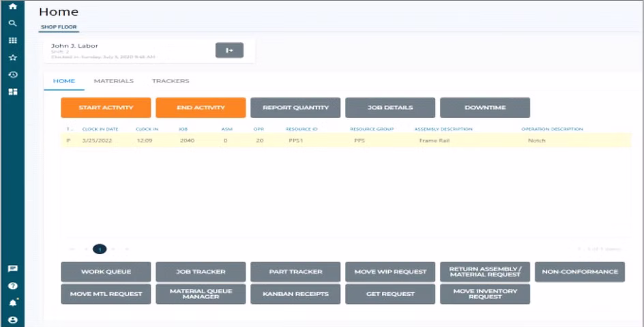This screenshot has width=644, height=327.
Task: Click the PPS resource group cell
Action: [360, 141]
